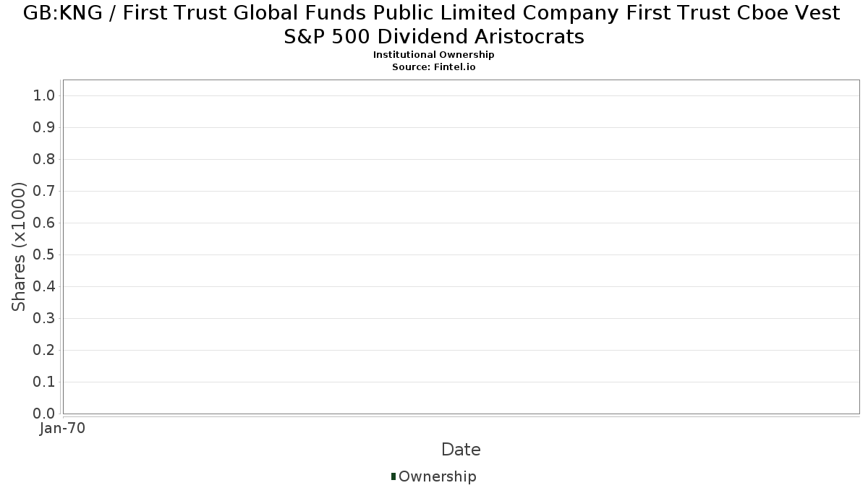
Task: Click the 0.2 y-axis tick label
Action: coord(44,351)
